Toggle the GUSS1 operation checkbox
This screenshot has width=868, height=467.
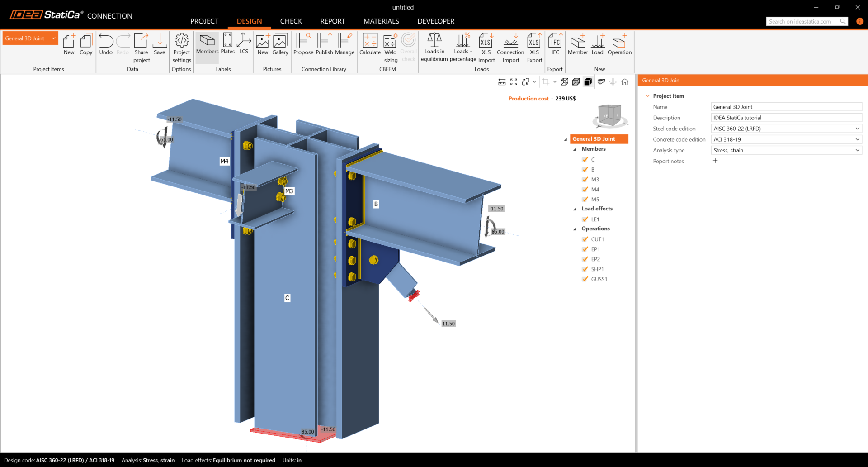pyautogui.click(x=585, y=279)
